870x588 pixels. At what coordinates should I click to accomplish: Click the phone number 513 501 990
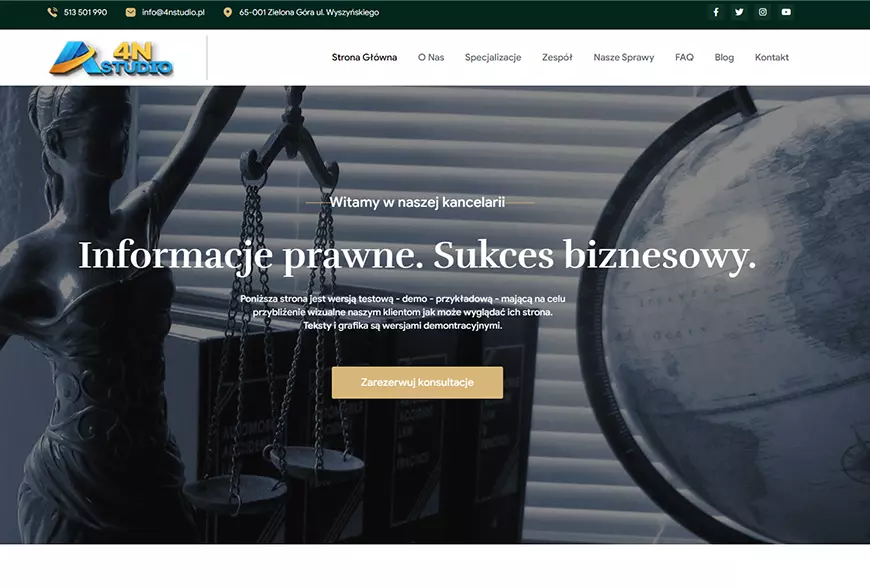pos(85,12)
